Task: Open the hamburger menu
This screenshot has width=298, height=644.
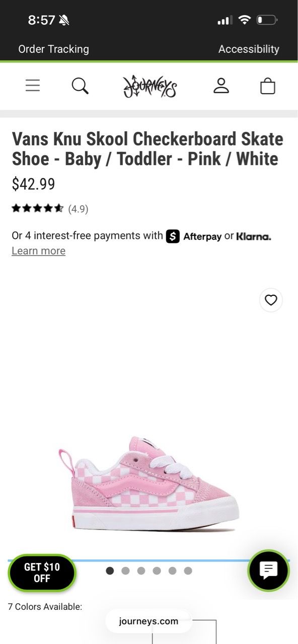Action: coord(33,86)
